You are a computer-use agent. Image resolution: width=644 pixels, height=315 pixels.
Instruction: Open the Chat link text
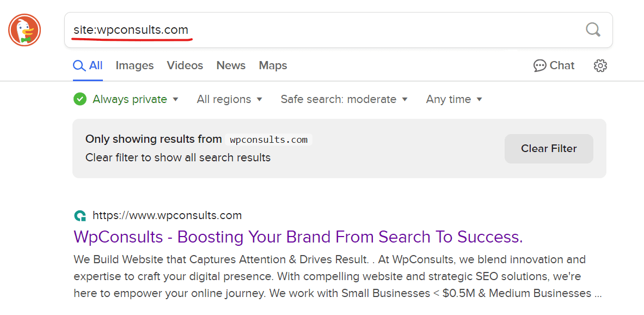tap(562, 65)
